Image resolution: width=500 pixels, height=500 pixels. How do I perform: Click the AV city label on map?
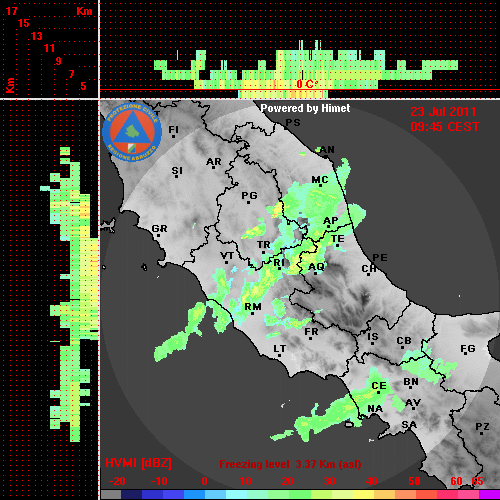(413, 403)
